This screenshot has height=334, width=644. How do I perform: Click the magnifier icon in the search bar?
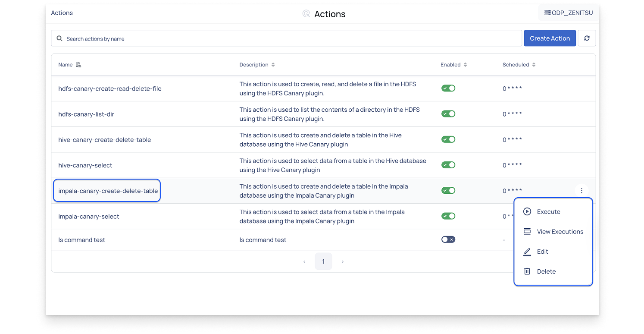pyautogui.click(x=59, y=38)
